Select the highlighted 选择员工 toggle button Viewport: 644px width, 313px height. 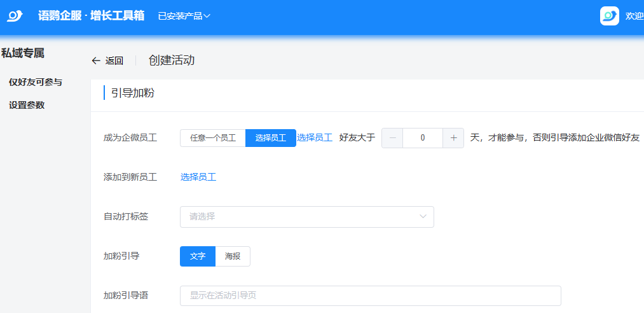271,138
